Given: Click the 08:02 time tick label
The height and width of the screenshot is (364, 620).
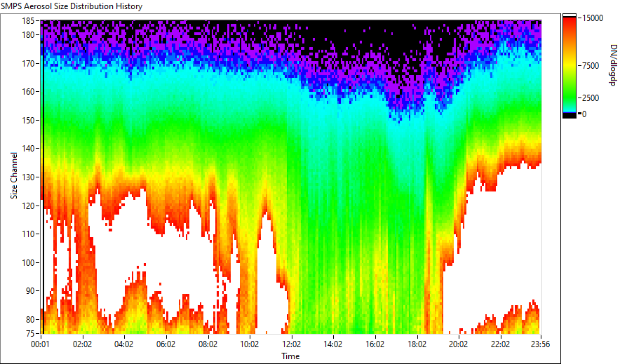Looking at the screenshot, I should pyautogui.click(x=208, y=344).
